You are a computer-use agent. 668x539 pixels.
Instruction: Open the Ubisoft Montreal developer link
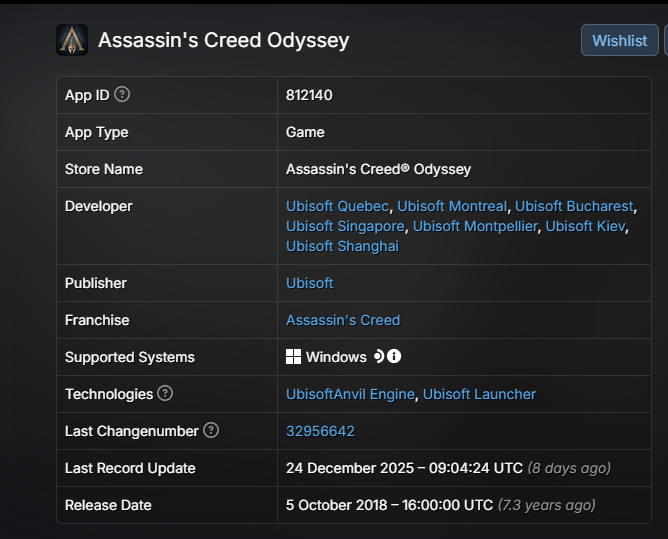click(452, 206)
